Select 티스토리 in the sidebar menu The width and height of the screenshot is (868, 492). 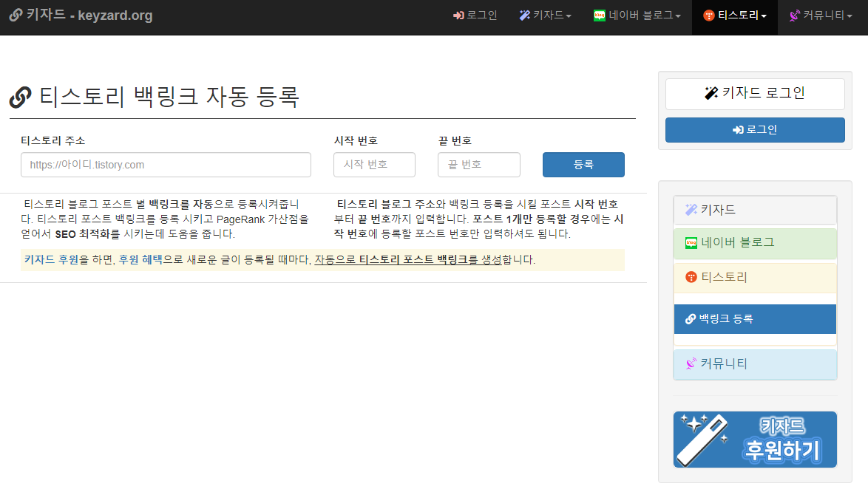click(x=755, y=278)
